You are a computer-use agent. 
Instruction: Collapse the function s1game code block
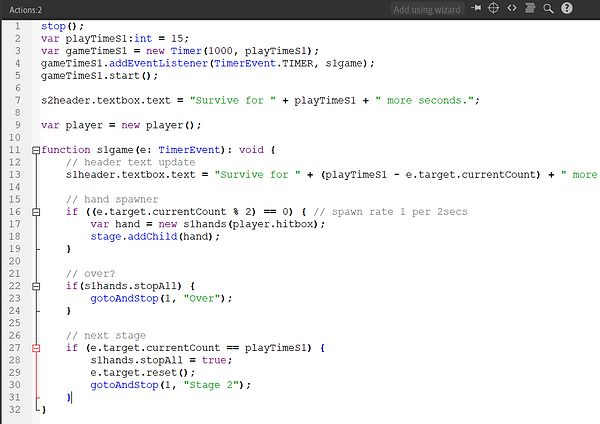click(x=36, y=150)
